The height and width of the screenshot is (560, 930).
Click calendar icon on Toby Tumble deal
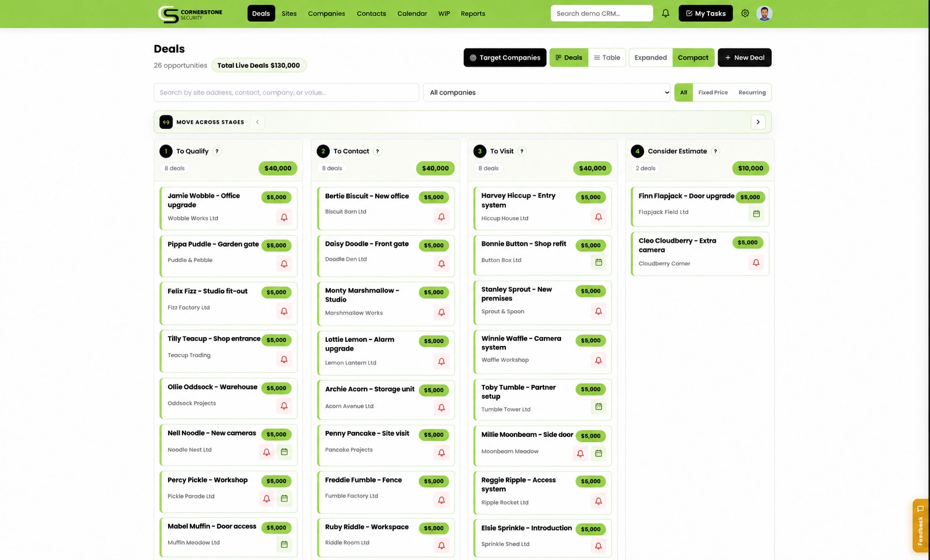tap(599, 407)
